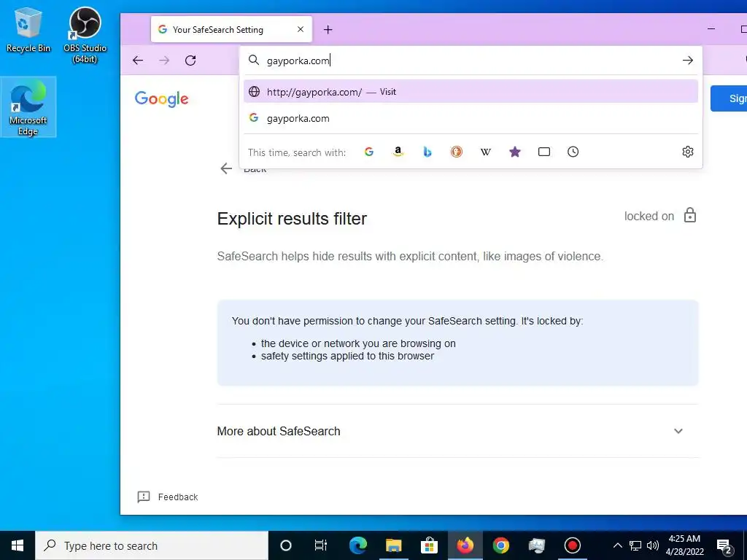747x560 pixels.
Task: Open Cortana circle on taskbar
Action: pos(286,545)
